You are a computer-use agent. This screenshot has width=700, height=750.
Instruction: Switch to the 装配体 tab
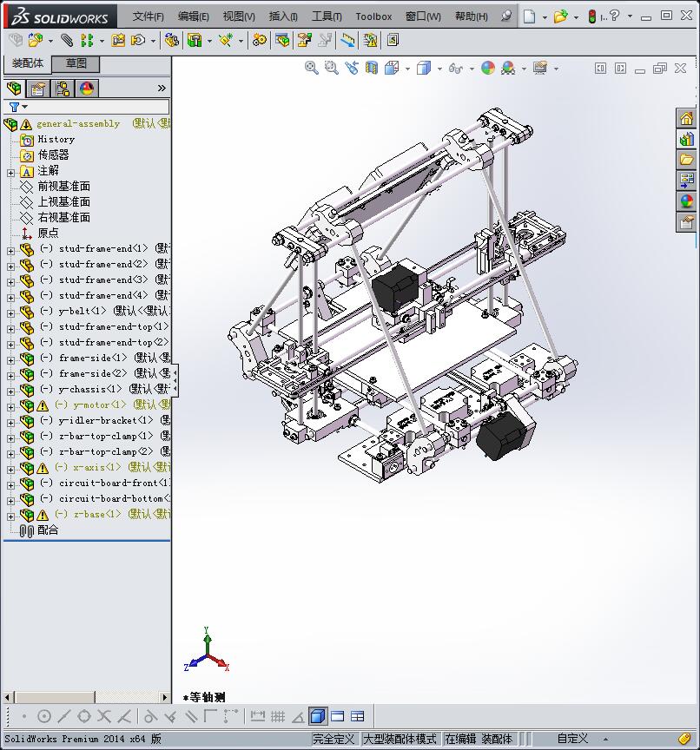pos(27,63)
